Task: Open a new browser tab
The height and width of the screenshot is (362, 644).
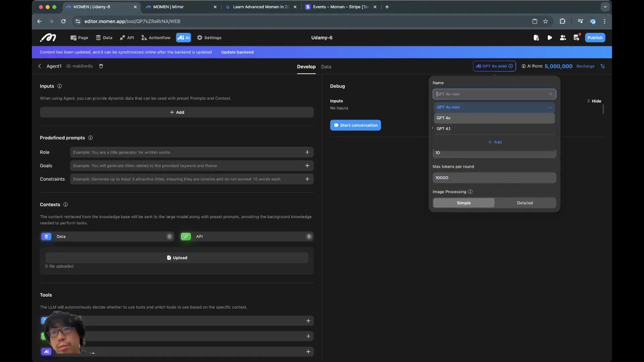Action: point(387,7)
